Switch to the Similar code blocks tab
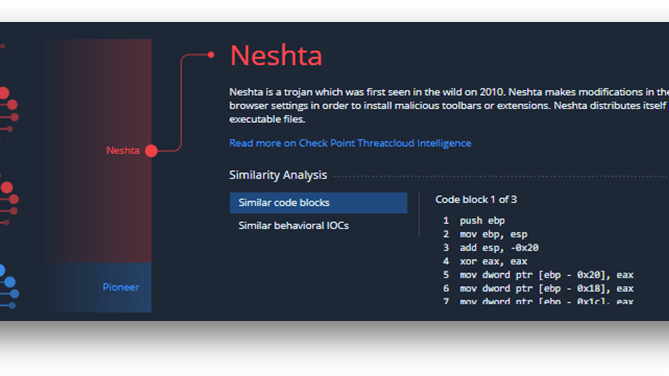Image resolution: width=669 pixels, height=376 pixels. pyautogui.click(x=318, y=203)
